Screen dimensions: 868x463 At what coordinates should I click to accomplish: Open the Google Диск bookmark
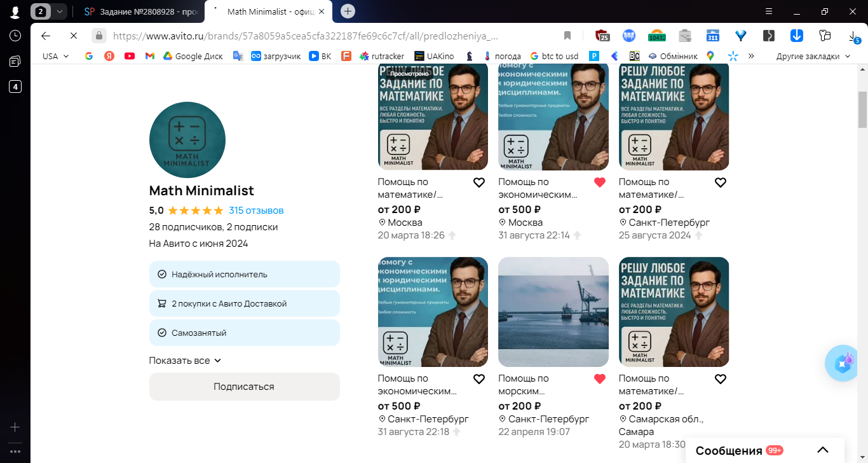click(x=193, y=56)
